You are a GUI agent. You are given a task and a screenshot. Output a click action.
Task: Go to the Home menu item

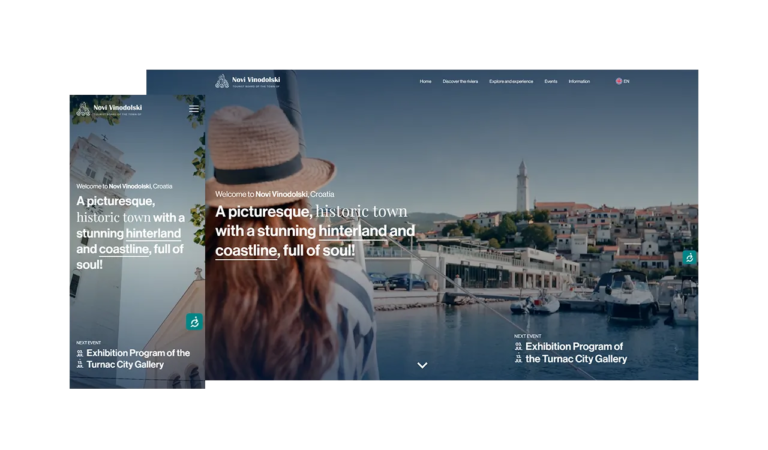pyautogui.click(x=425, y=81)
